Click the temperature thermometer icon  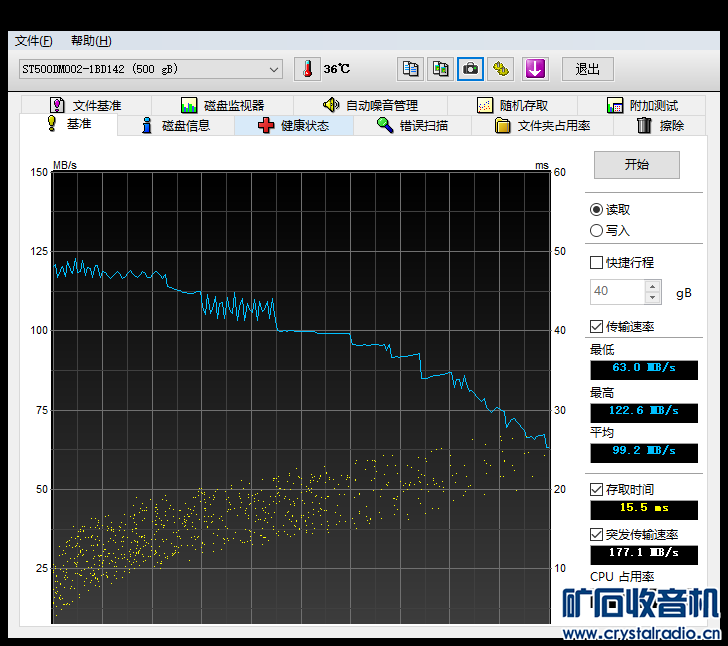pos(307,69)
